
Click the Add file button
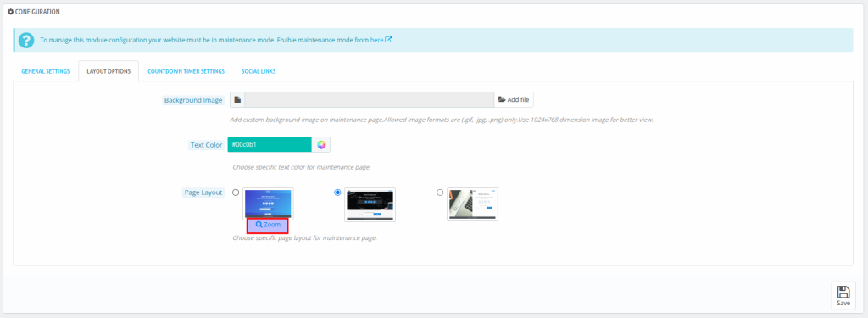coord(514,100)
